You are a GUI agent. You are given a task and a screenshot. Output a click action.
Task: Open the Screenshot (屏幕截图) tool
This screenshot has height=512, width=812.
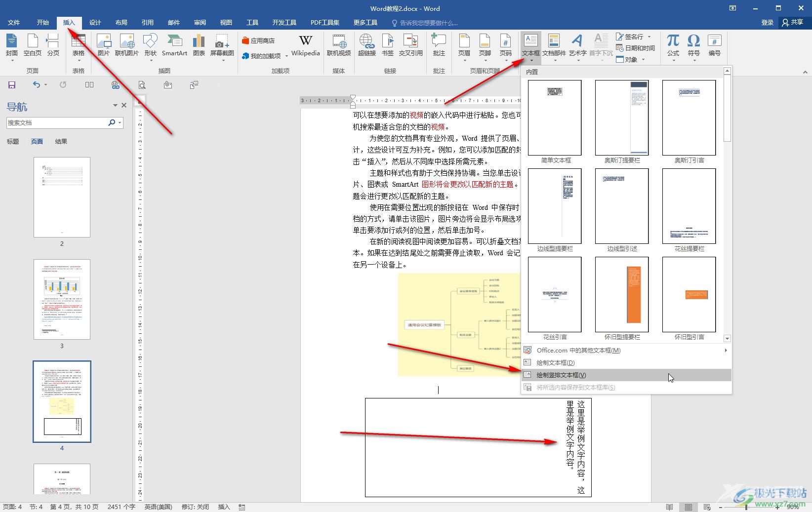click(x=222, y=47)
